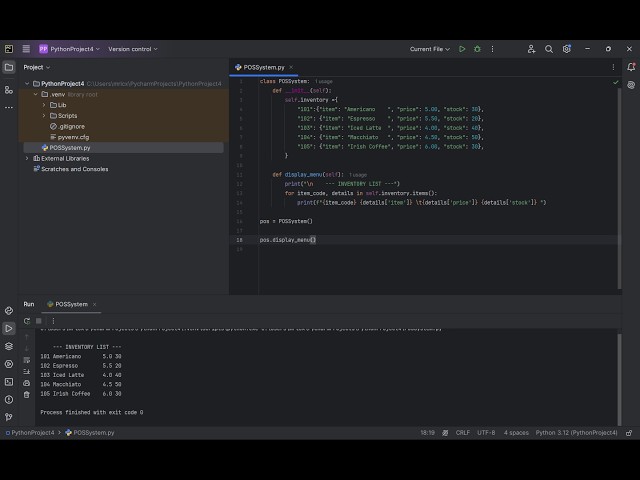640x480 pixels.
Task: Expand the Lib folder
Action: [x=44, y=105]
